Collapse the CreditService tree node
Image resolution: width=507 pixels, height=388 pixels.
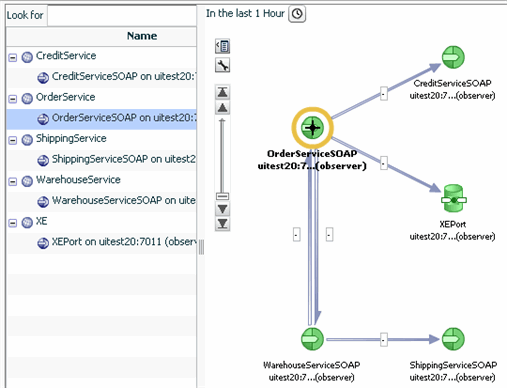[x=12, y=58]
